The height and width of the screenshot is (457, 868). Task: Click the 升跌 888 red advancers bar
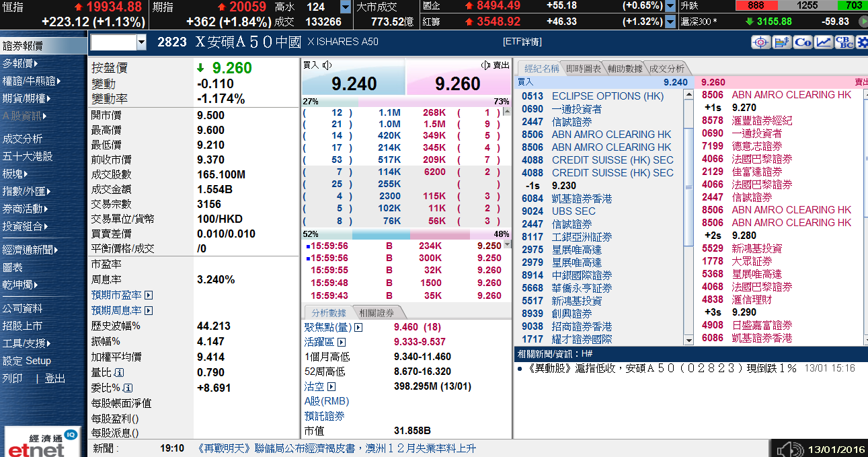756,5
